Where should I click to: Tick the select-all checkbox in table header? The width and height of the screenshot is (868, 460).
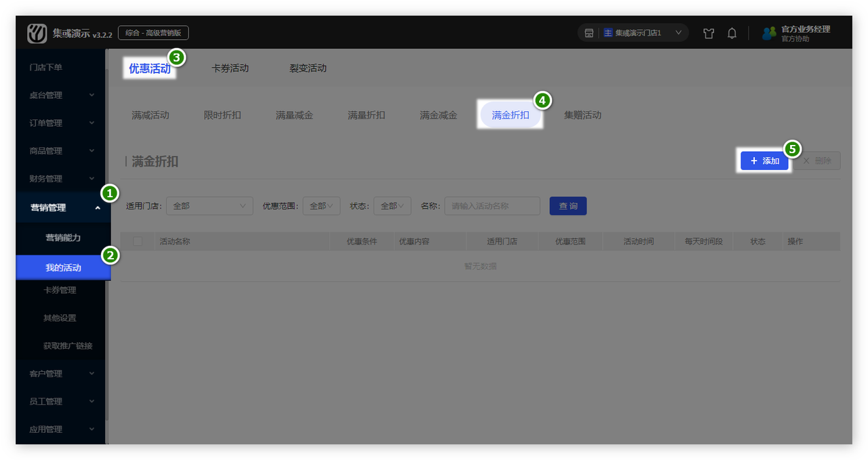click(138, 241)
